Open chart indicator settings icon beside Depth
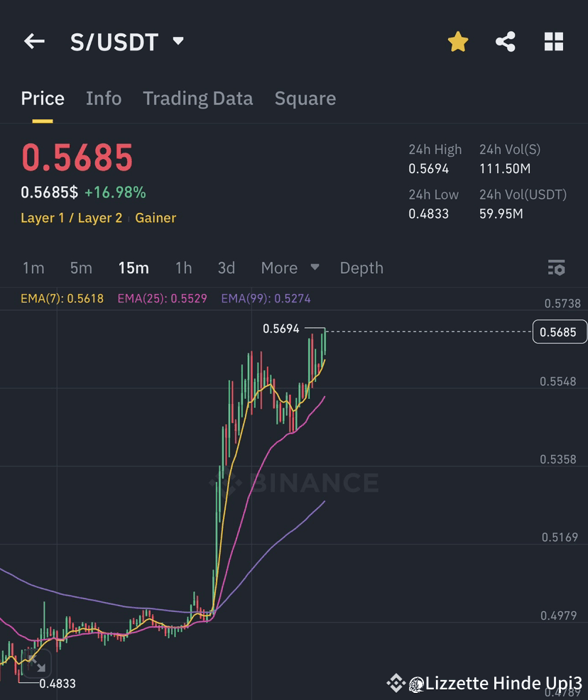This screenshot has width=588, height=700. (x=557, y=268)
